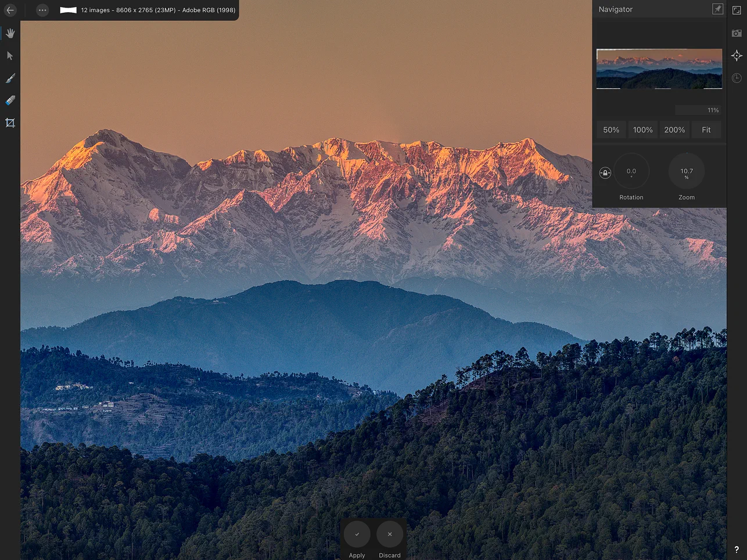Click the Navigator preview thumbnail

(x=659, y=69)
